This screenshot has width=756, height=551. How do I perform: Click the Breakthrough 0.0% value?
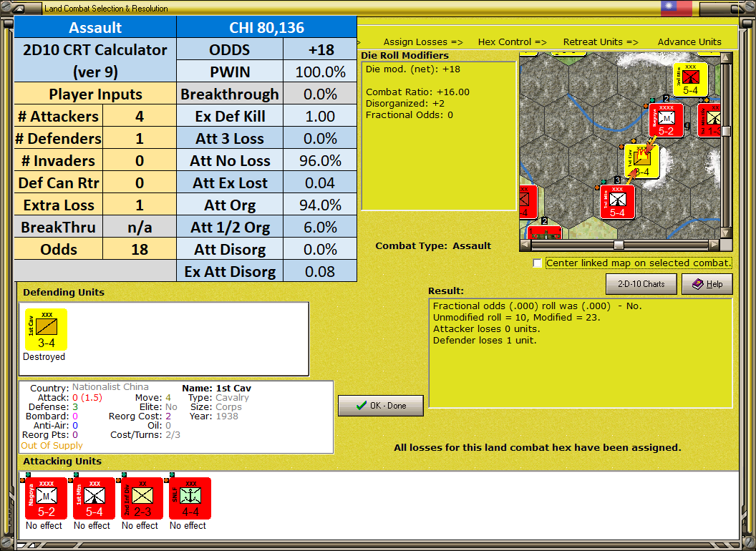pos(320,94)
